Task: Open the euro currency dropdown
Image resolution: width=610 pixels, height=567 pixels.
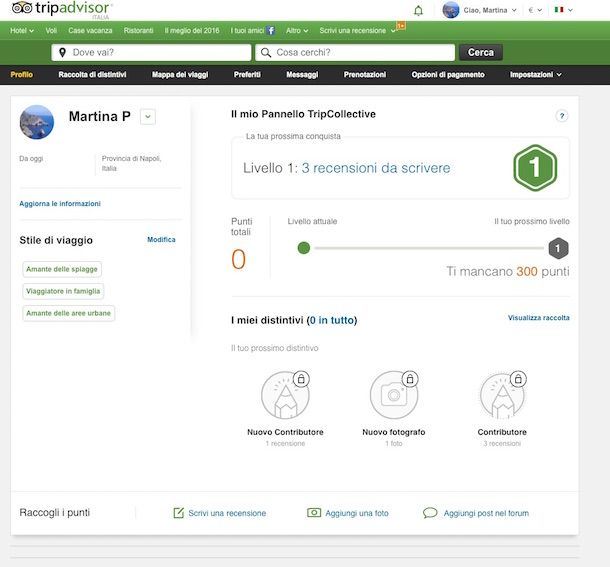Action: point(535,10)
